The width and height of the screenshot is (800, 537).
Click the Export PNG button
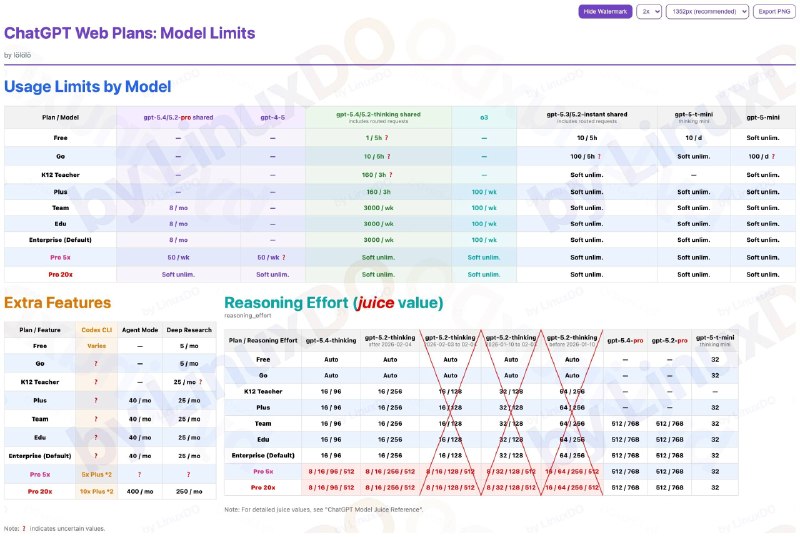pos(773,12)
